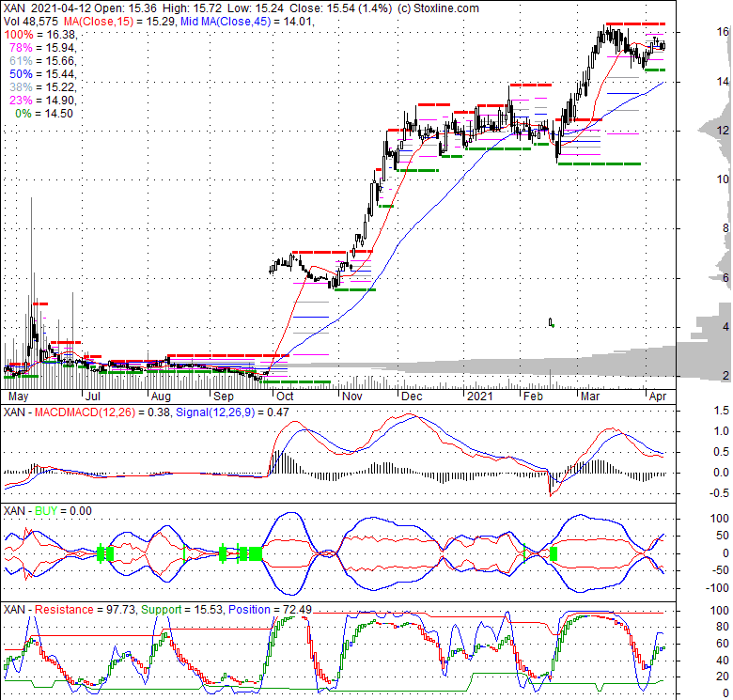
Task: Click the 23% = 14.90 level label
Action: tap(42, 100)
